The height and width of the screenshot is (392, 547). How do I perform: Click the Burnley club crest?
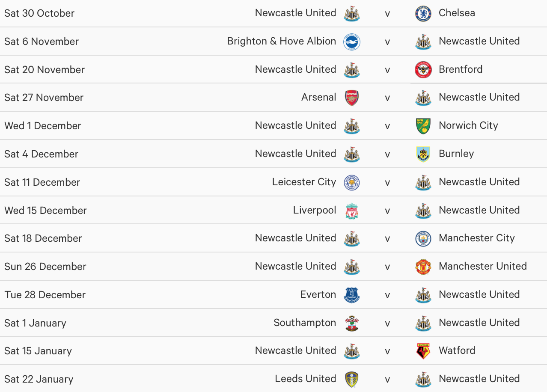423,154
